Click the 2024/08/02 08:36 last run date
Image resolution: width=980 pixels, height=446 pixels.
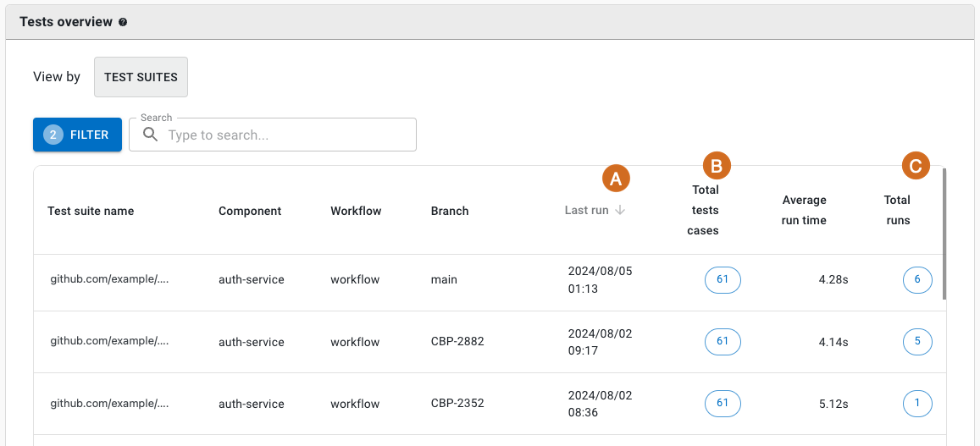(600, 405)
